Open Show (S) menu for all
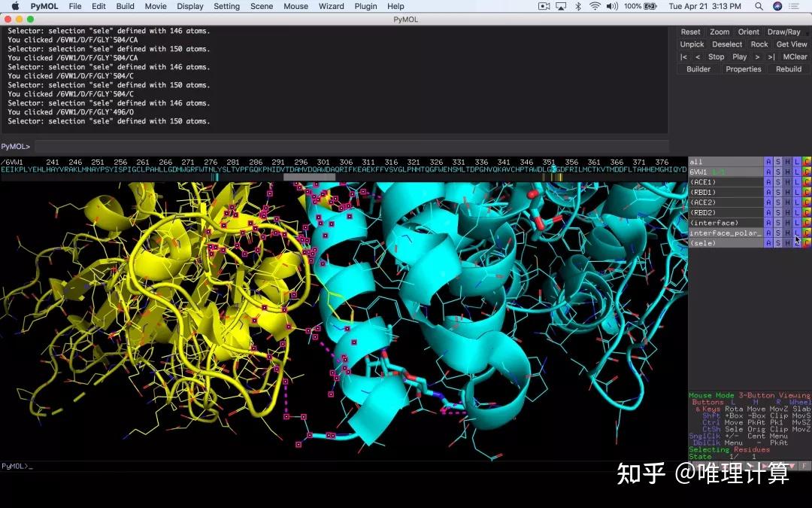Image resolution: width=812 pixels, height=508 pixels. point(778,162)
